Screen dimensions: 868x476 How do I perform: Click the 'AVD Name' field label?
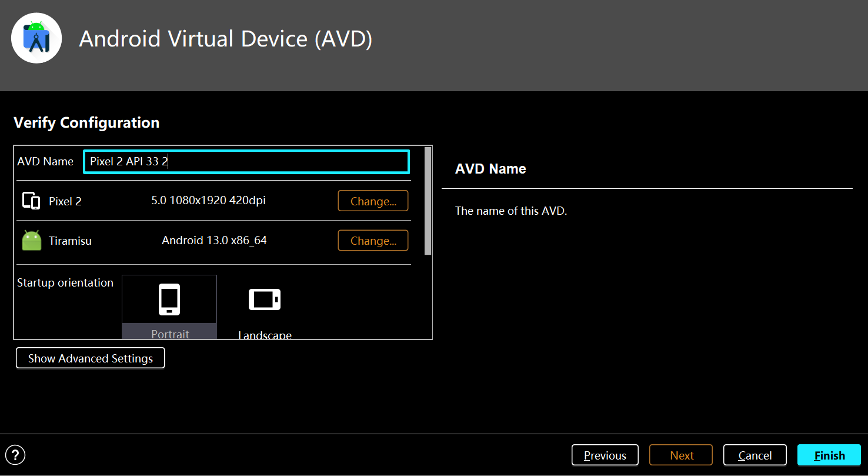pyautogui.click(x=45, y=161)
